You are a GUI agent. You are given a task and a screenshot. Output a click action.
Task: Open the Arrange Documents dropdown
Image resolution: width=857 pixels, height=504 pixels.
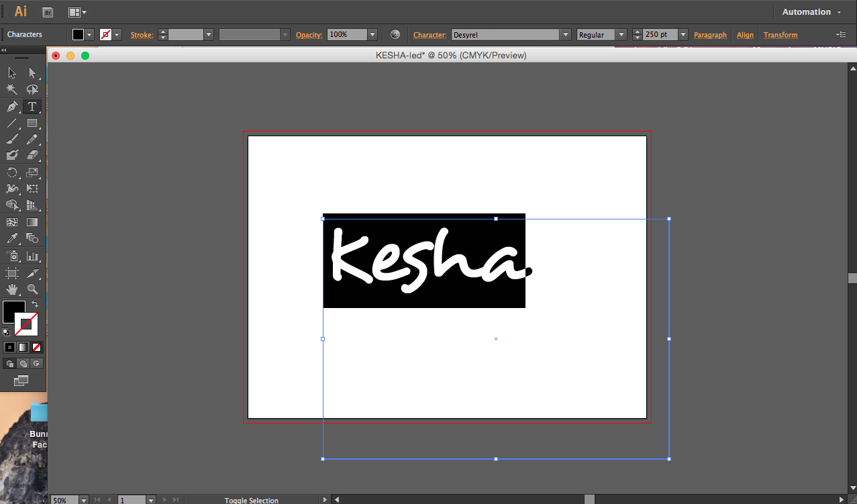[77, 12]
